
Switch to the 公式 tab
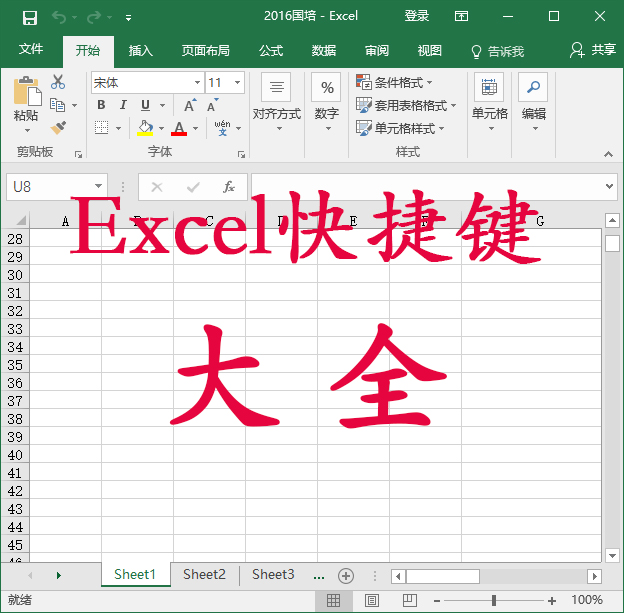coord(271,51)
